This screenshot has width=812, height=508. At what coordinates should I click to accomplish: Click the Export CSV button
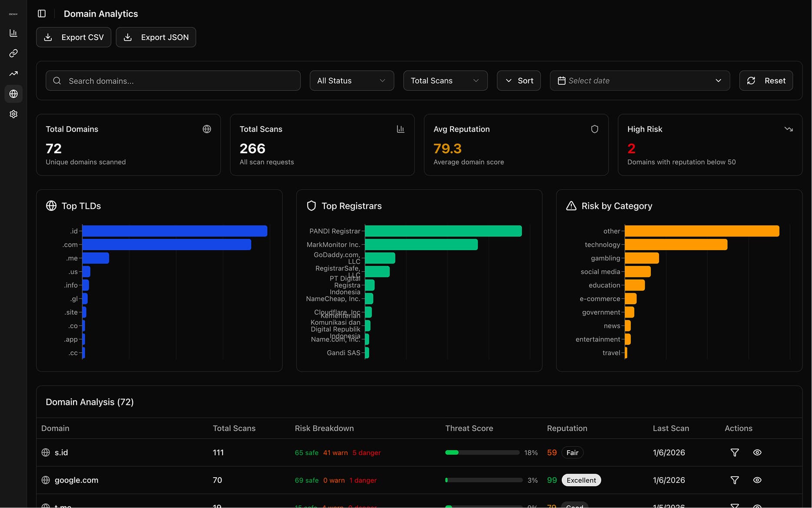(73, 37)
